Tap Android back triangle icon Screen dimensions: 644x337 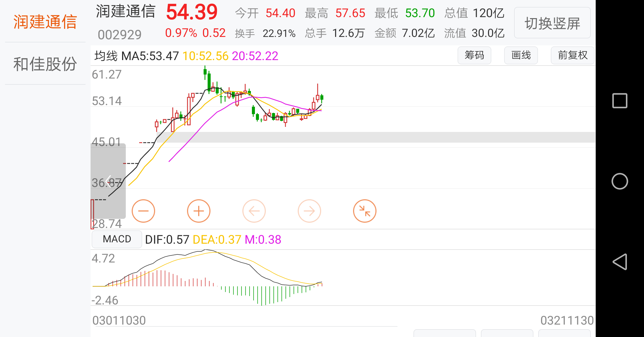point(620,262)
